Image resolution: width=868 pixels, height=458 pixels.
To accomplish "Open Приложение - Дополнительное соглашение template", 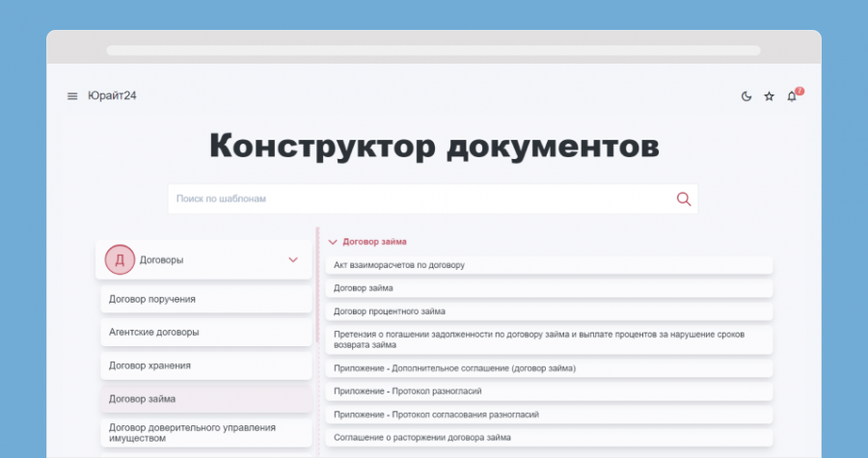I will tap(549, 368).
